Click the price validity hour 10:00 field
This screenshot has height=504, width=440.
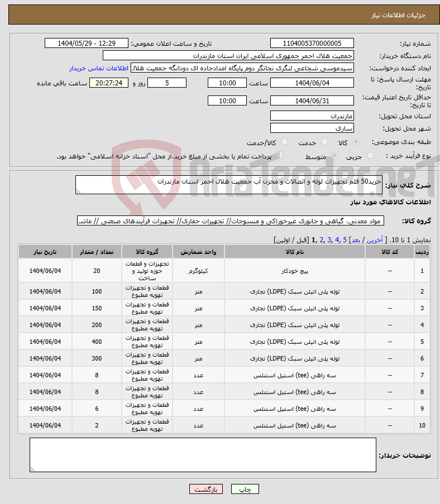click(227, 100)
